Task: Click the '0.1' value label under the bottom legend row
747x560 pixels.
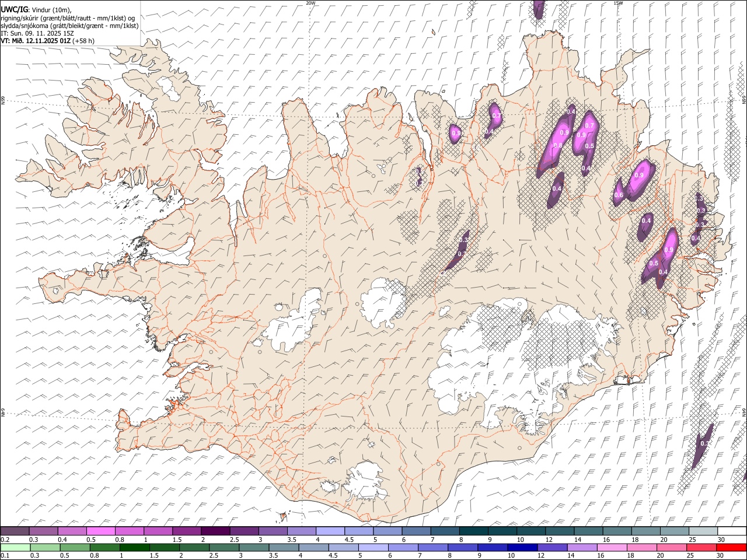Action: tap(5, 555)
